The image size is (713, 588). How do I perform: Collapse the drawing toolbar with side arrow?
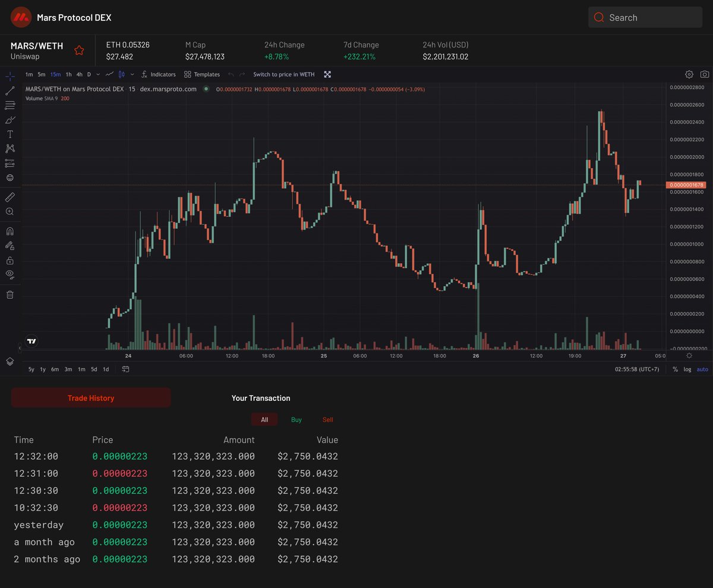click(20, 349)
